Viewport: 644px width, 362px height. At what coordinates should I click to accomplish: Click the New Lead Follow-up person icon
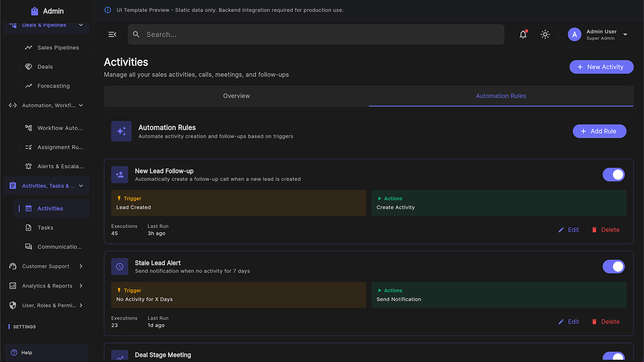120,174
